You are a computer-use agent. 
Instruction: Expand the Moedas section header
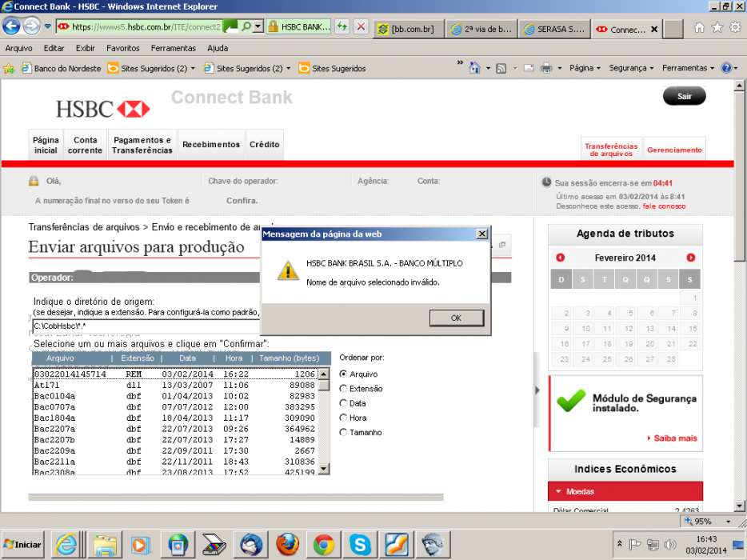625,491
